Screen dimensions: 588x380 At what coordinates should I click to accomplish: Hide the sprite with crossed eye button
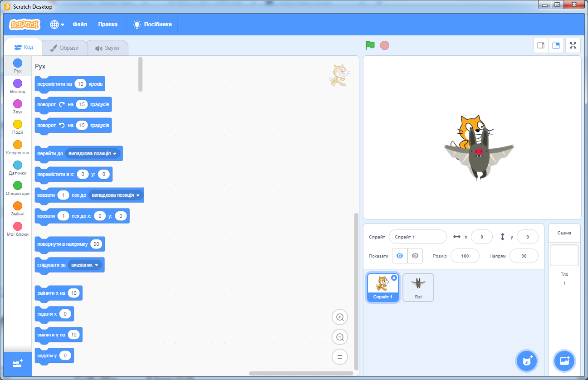pos(415,256)
